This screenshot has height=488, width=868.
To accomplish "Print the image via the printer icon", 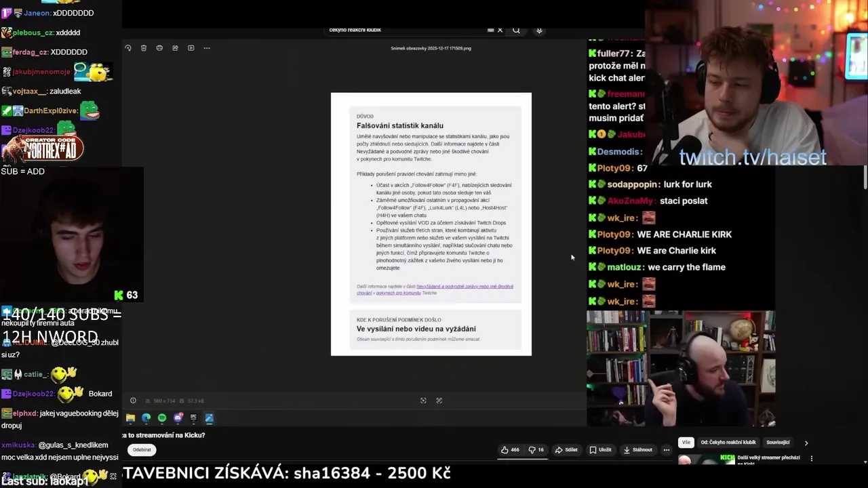I will [x=159, y=48].
